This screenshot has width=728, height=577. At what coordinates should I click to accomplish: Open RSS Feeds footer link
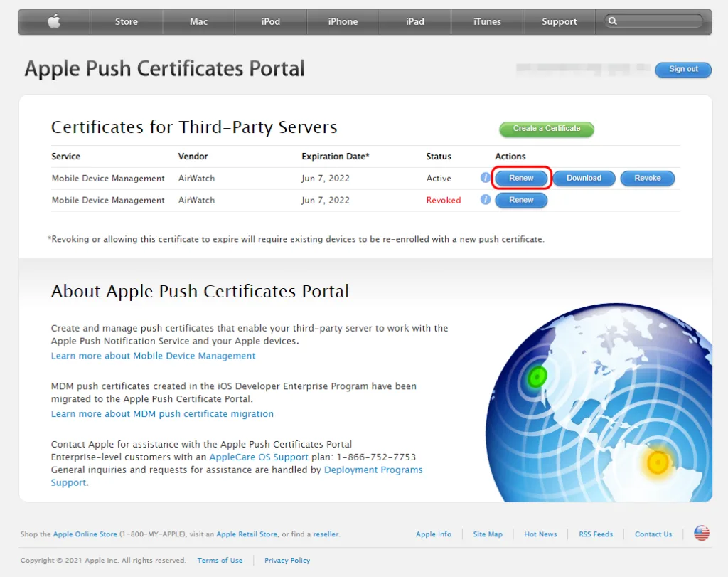pos(596,534)
